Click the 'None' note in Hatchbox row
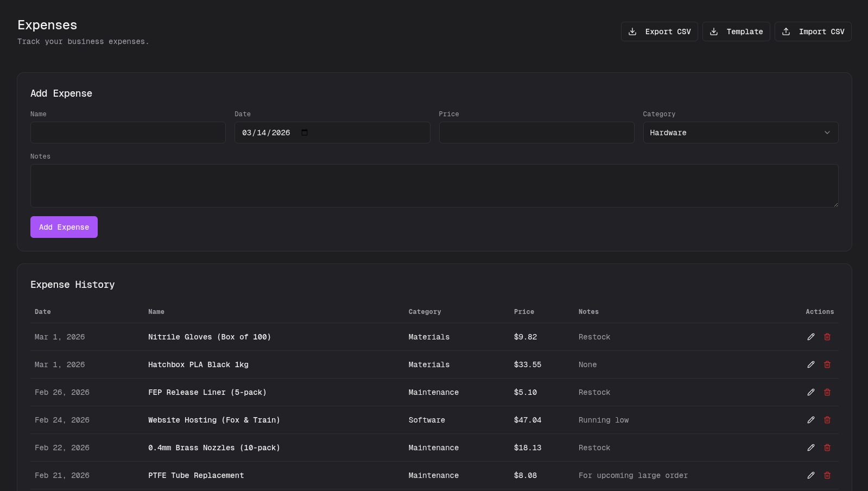The height and width of the screenshot is (491, 868). [x=587, y=364]
